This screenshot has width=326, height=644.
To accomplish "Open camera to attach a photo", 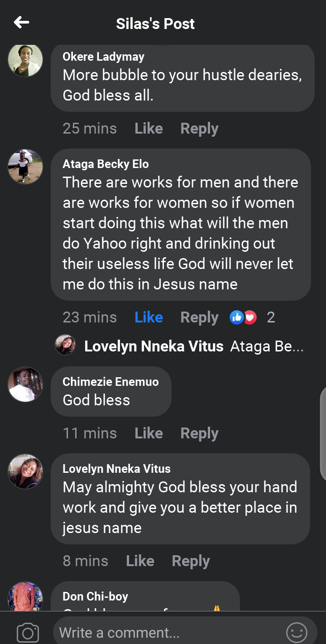I will click(28, 632).
